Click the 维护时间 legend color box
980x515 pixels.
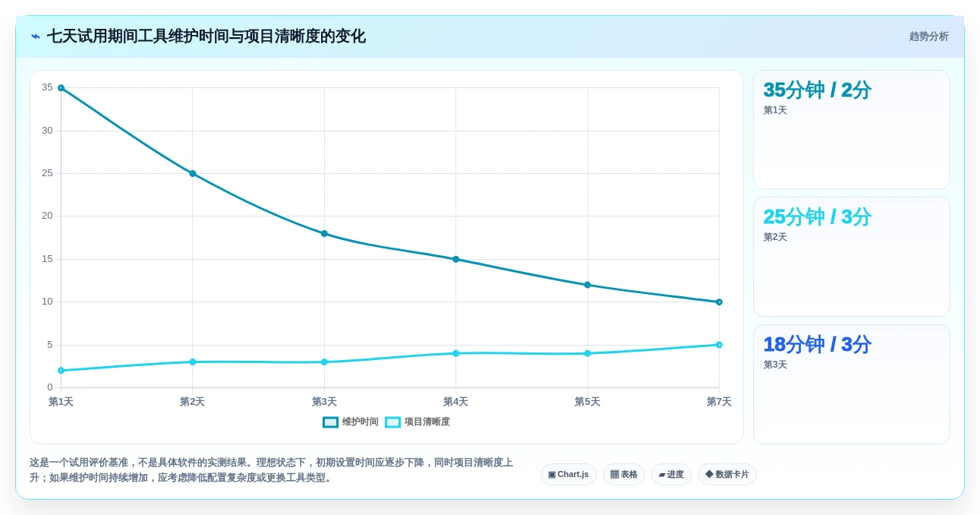coord(330,422)
